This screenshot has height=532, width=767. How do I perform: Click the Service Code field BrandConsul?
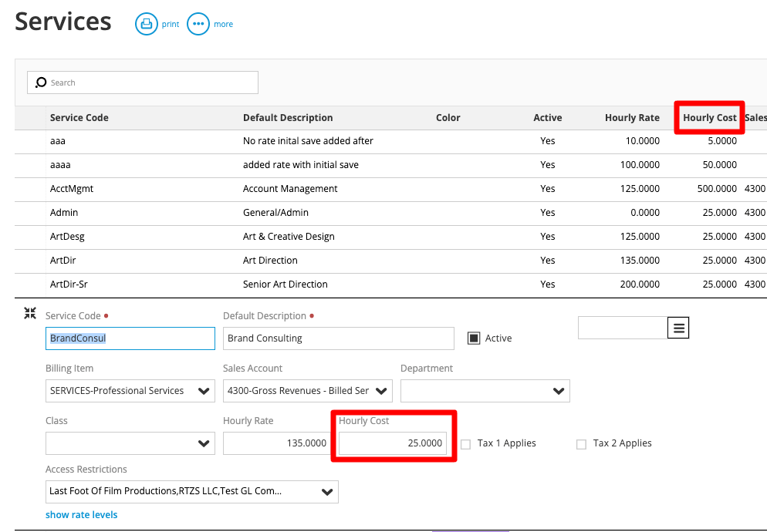[x=130, y=338]
